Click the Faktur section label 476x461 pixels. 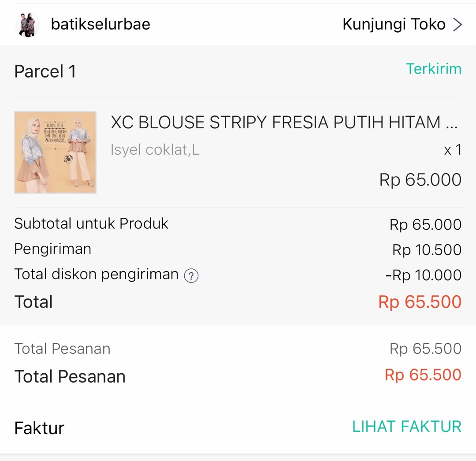click(x=39, y=427)
